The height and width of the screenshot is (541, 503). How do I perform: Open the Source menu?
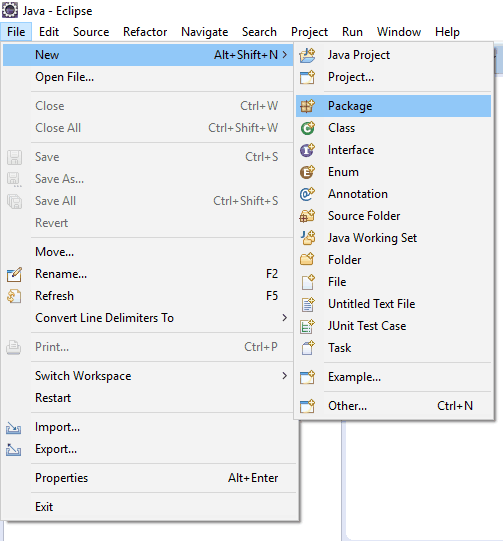click(x=91, y=32)
